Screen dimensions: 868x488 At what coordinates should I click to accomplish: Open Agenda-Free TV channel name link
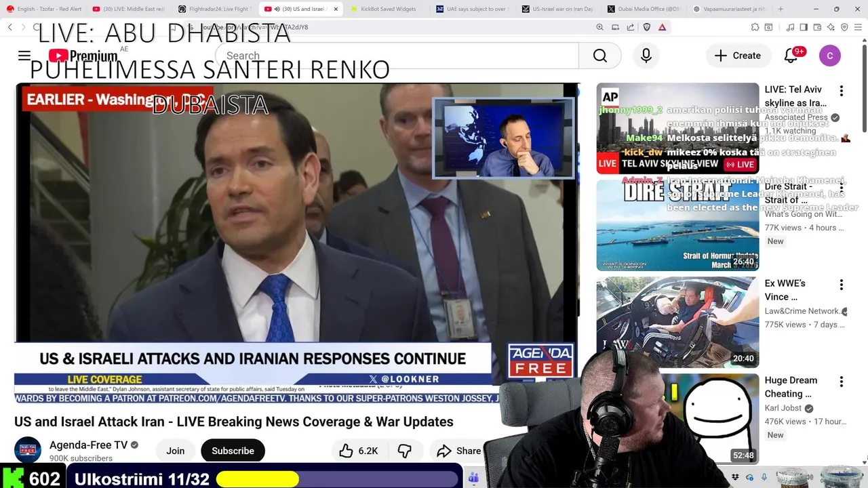(88, 445)
